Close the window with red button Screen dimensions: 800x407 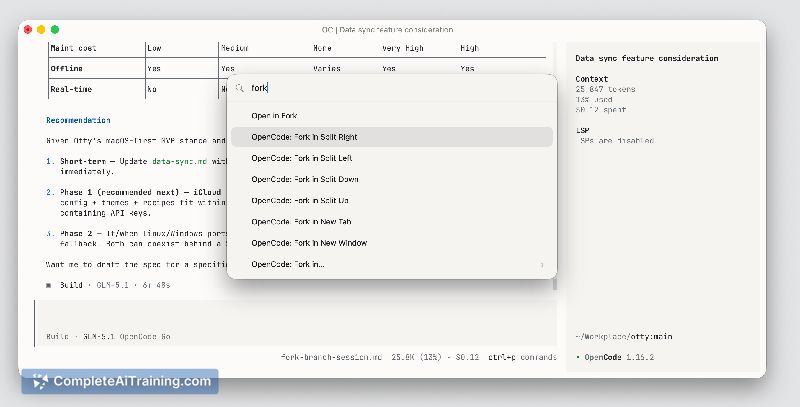pyautogui.click(x=28, y=30)
